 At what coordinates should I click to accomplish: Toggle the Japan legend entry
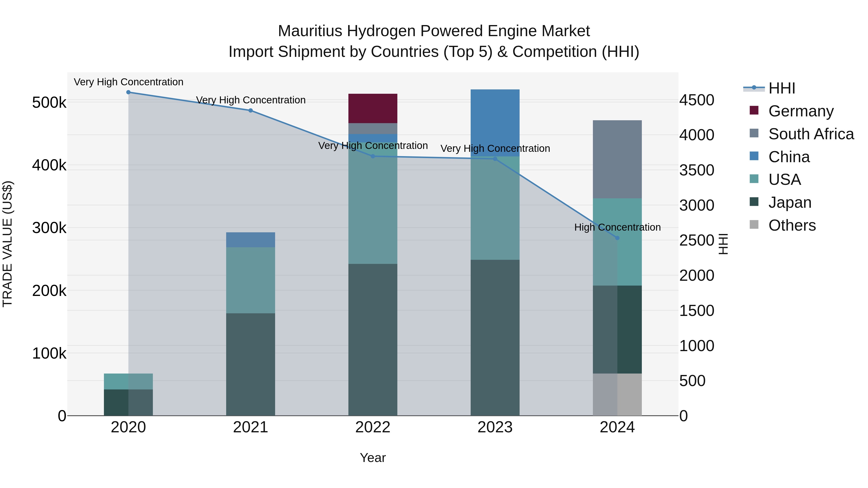tap(780, 202)
